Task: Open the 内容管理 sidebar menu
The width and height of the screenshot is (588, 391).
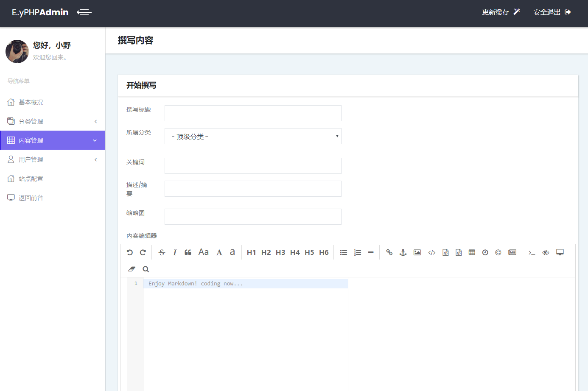Action: 53,140
